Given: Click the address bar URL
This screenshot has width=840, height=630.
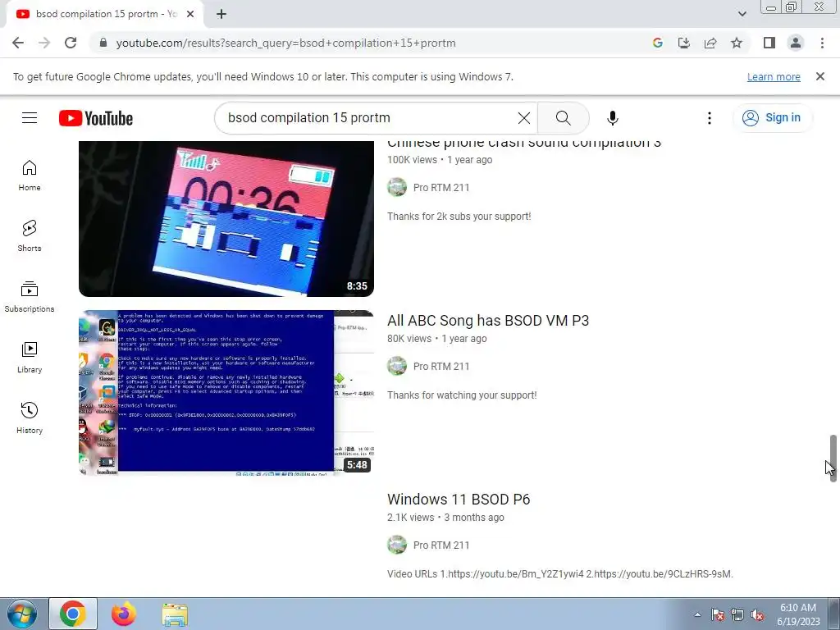Looking at the screenshot, I should 286,43.
